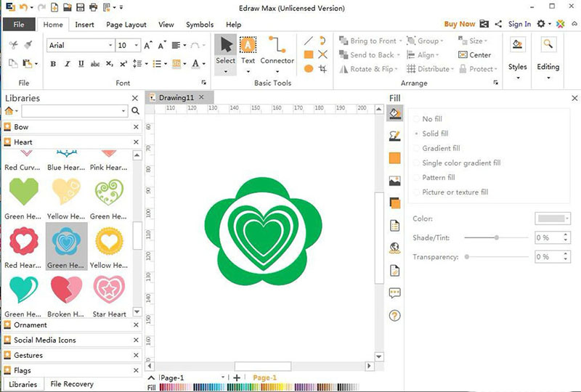The width and height of the screenshot is (581, 392).
Task: Open the Insert ribbon tab
Action: pos(84,25)
